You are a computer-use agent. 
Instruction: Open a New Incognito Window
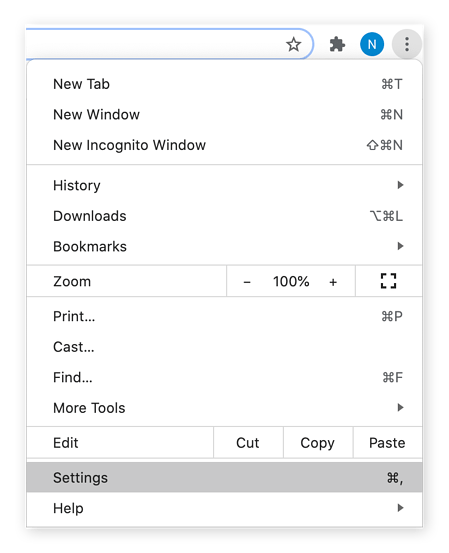pyautogui.click(x=224, y=145)
